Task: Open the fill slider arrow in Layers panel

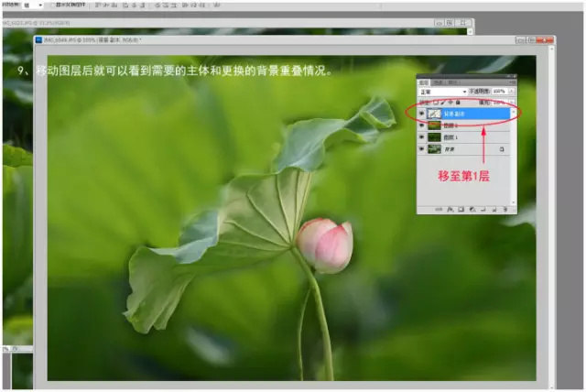Action: click(x=512, y=103)
